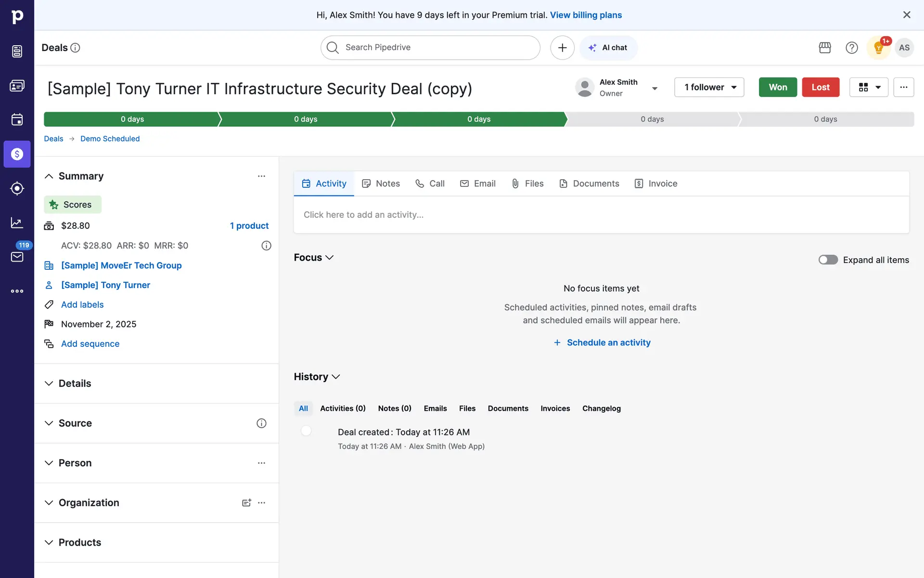Click the Organization add-to-sidebar icon
Image resolution: width=924 pixels, height=578 pixels.
point(246,503)
